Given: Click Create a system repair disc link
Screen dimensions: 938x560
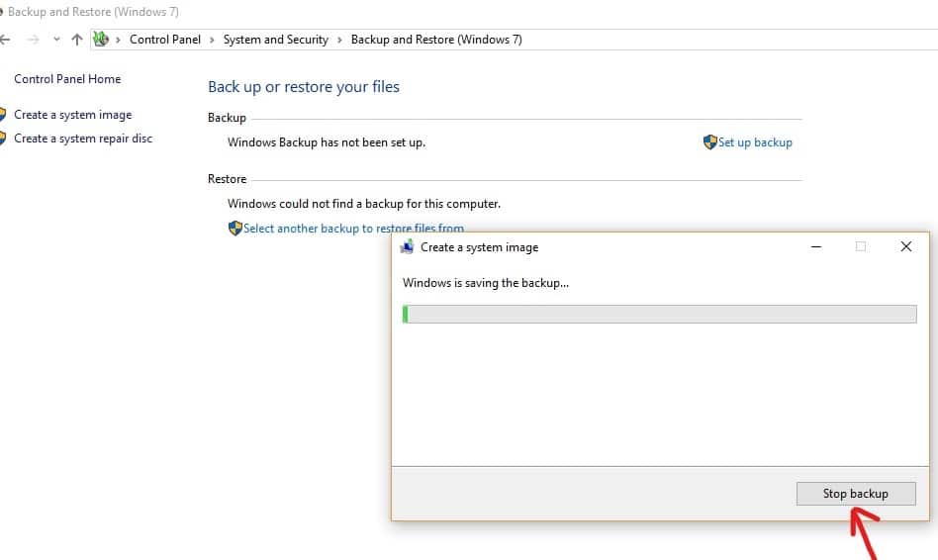Looking at the screenshot, I should [x=83, y=139].
